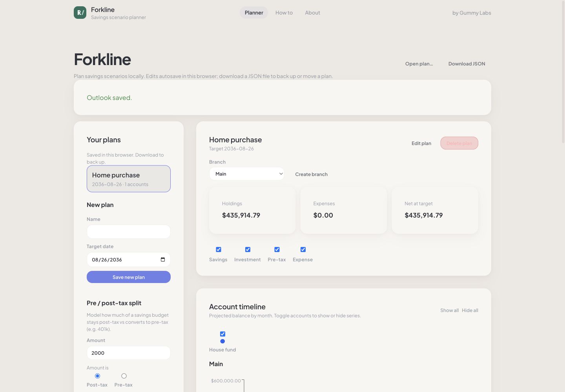Click the $600,000.00 axis label
The height and width of the screenshot is (392, 565).
coord(226,381)
